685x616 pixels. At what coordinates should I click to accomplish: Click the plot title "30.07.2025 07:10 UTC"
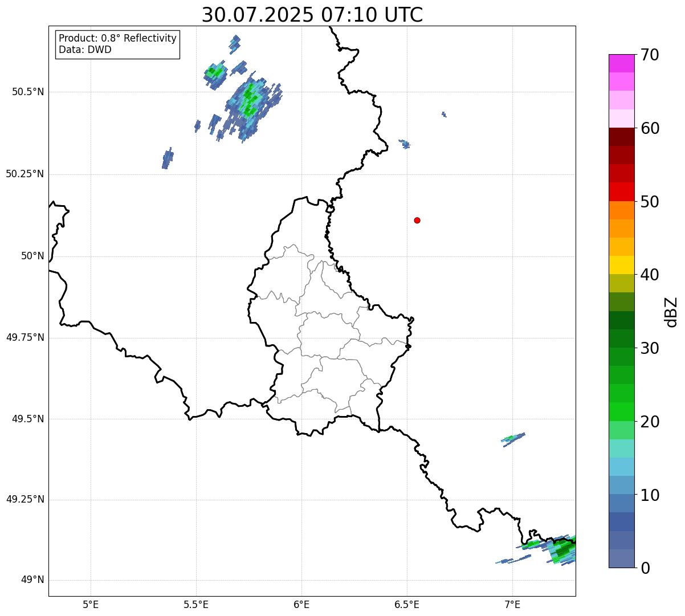312,14
